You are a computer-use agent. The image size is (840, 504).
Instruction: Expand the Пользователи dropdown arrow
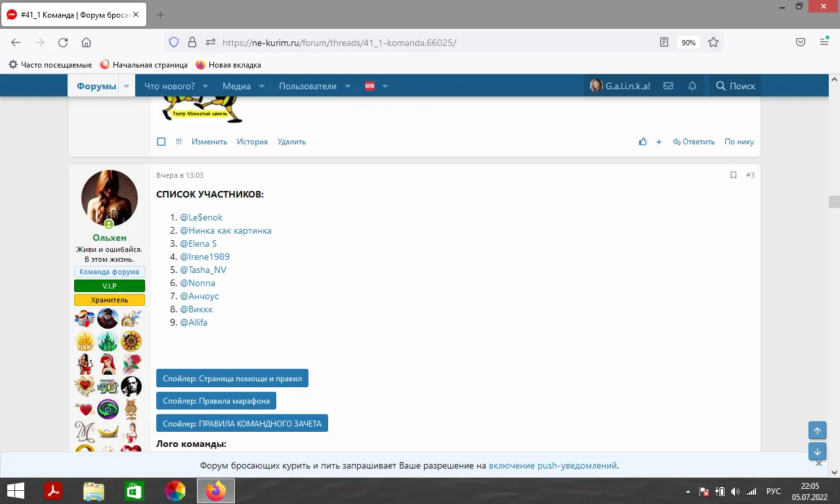coord(348,86)
